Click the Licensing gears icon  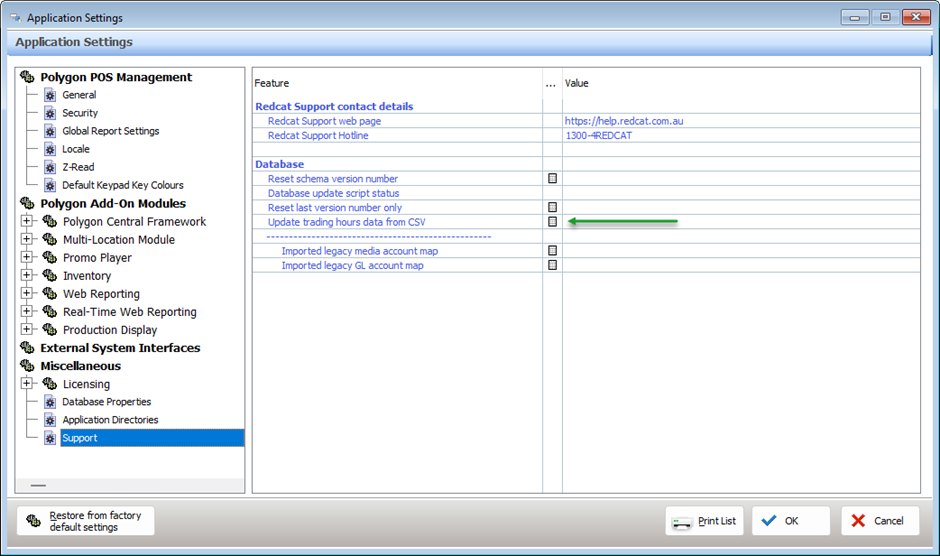50,383
